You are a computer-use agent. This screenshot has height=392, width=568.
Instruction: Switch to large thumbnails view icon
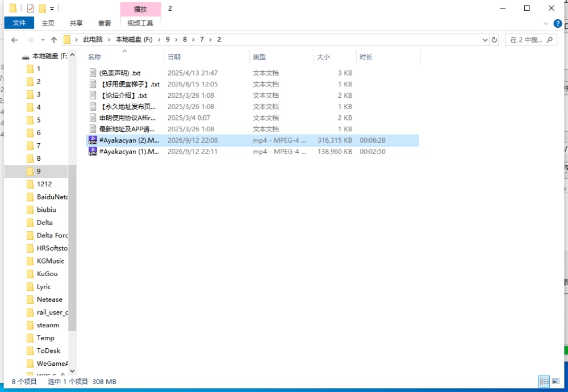click(556, 381)
